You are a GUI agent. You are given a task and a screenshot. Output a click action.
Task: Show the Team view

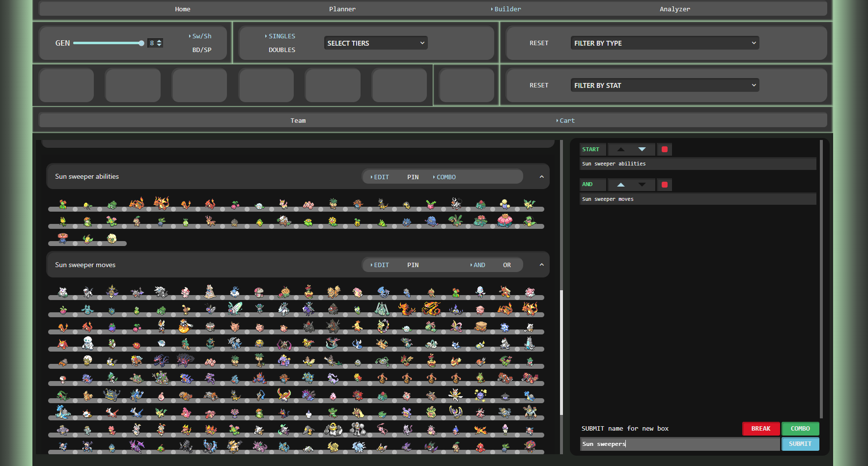(x=298, y=121)
